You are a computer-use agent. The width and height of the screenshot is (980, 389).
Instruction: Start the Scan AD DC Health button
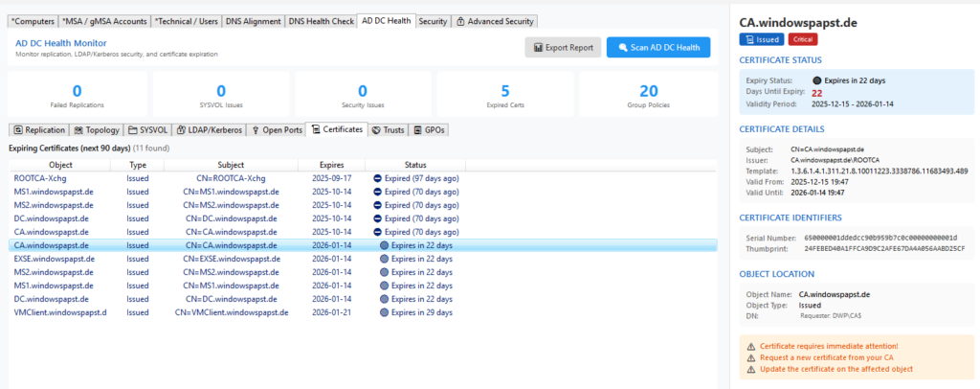point(658,47)
